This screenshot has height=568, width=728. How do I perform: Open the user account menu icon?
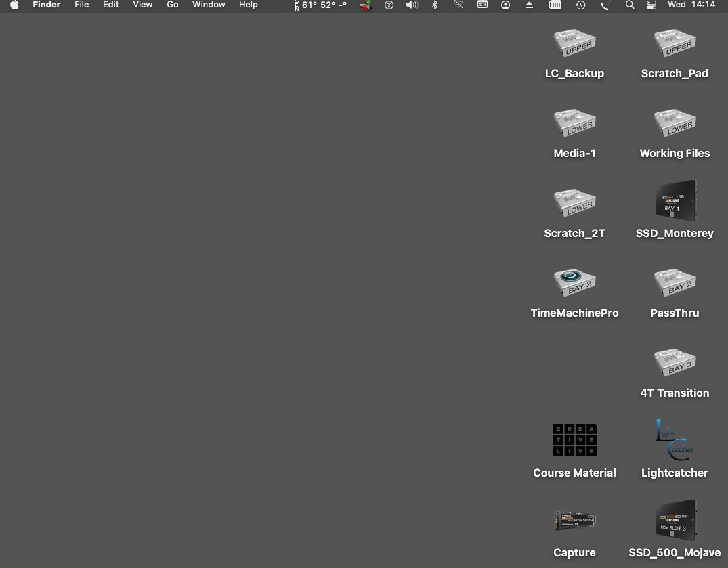[x=506, y=5]
